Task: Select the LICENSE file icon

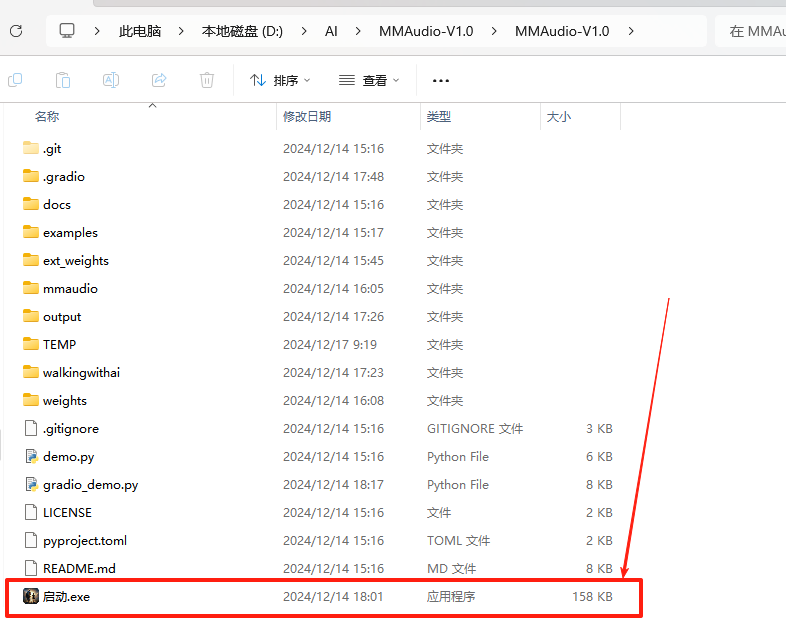Action: [x=31, y=512]
